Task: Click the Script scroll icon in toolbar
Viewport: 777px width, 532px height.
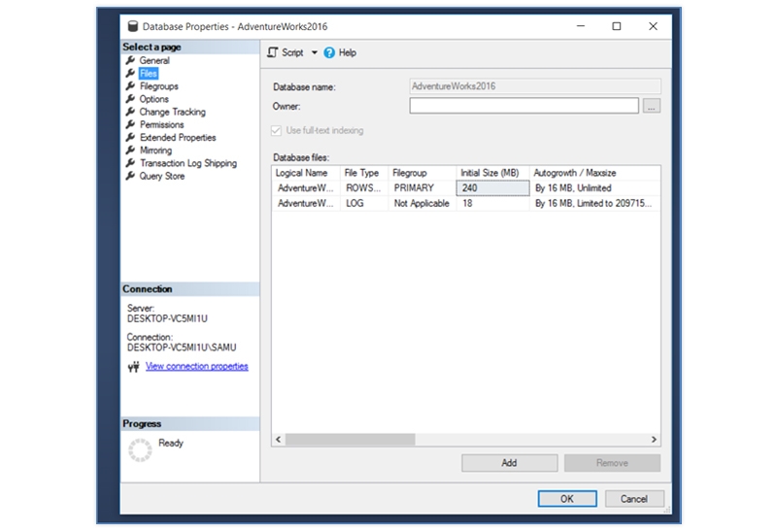Action: point(273,52)
